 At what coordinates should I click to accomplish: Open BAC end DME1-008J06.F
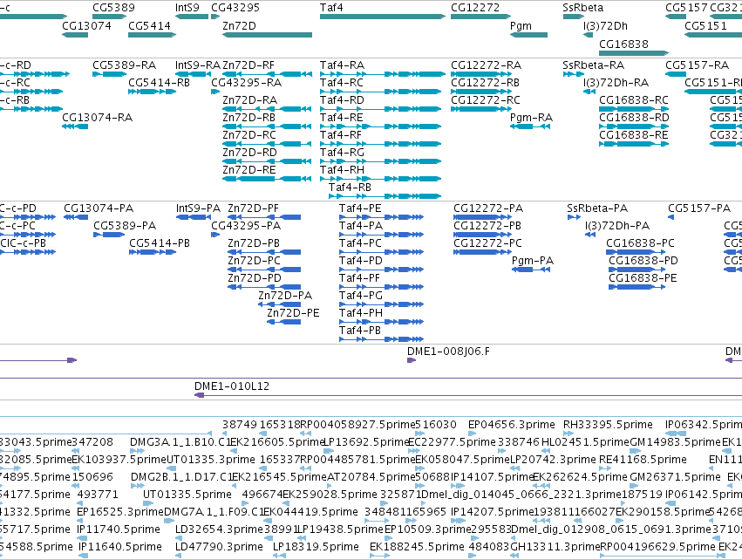point(449,352)
